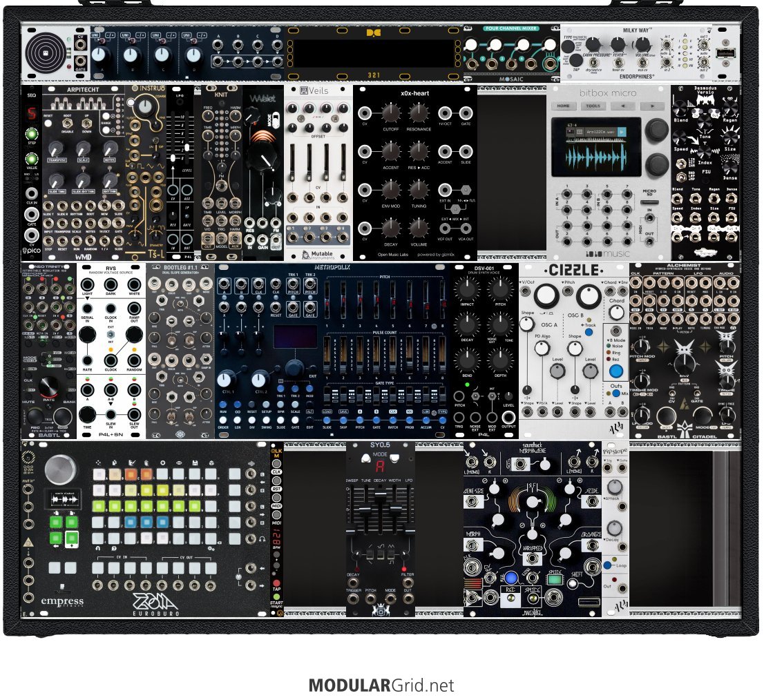The image size is (764, 700).
Task: Click the Morphagene green SPLICE button
Action: coord(554,580)
